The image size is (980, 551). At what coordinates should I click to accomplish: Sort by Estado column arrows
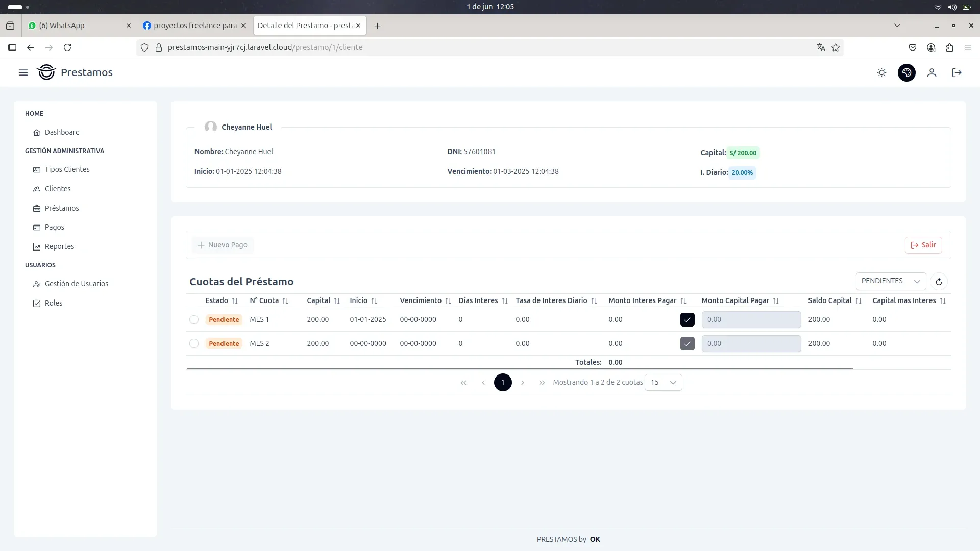[235, 301]
